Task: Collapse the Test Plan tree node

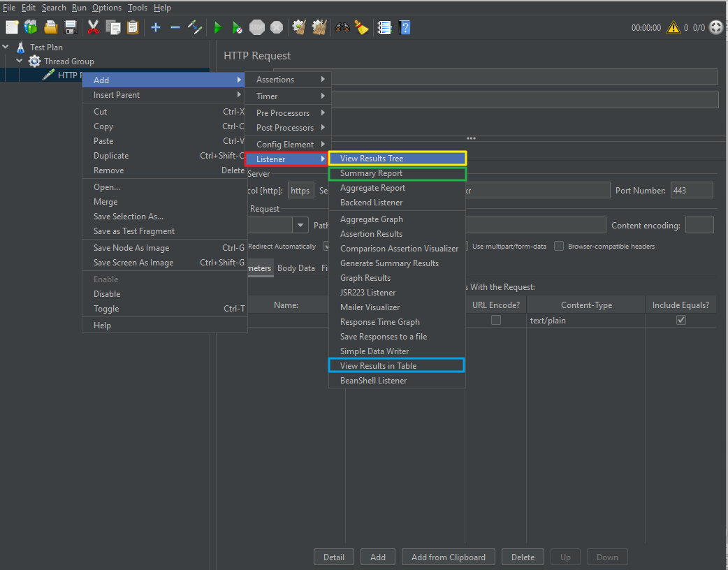Action: [6, 47]
